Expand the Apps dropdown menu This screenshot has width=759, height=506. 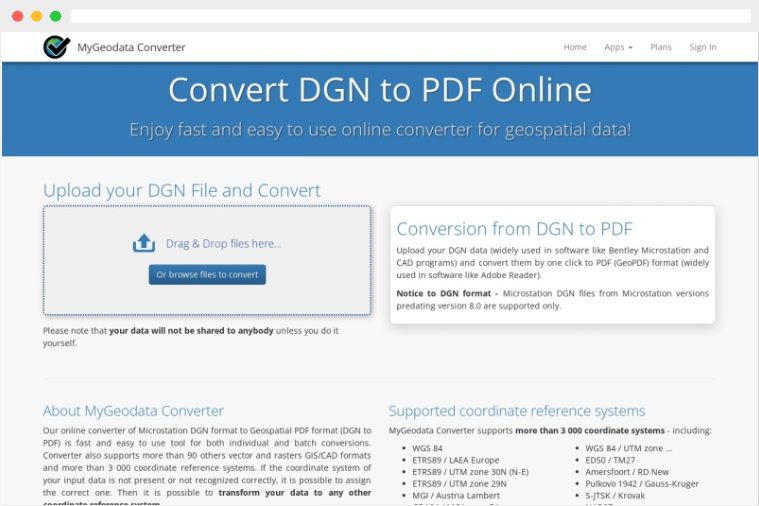pos(618,47)
